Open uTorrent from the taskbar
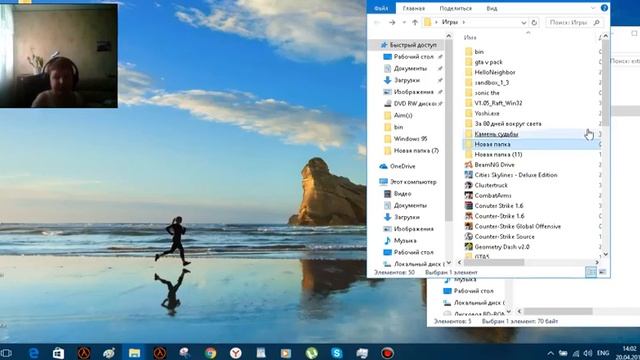640x360 pixels. [x=311, y=353]
